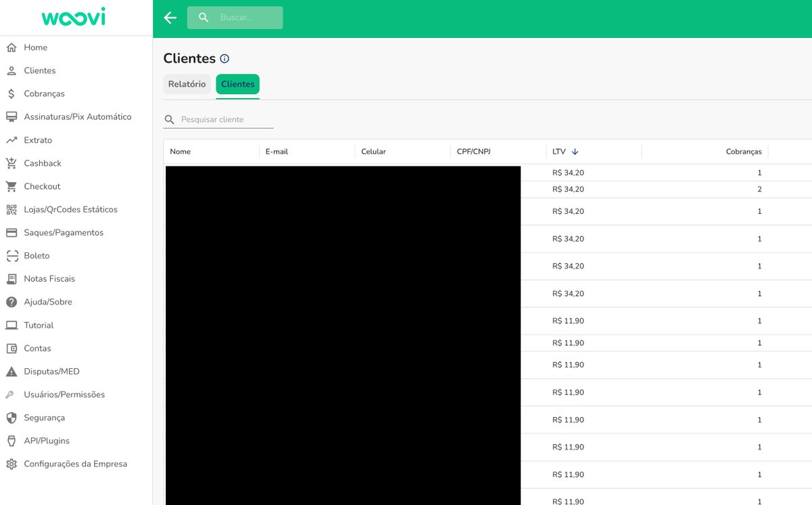
Task: Open the Contas sidebar entry
Action: [x=76, y=348]
